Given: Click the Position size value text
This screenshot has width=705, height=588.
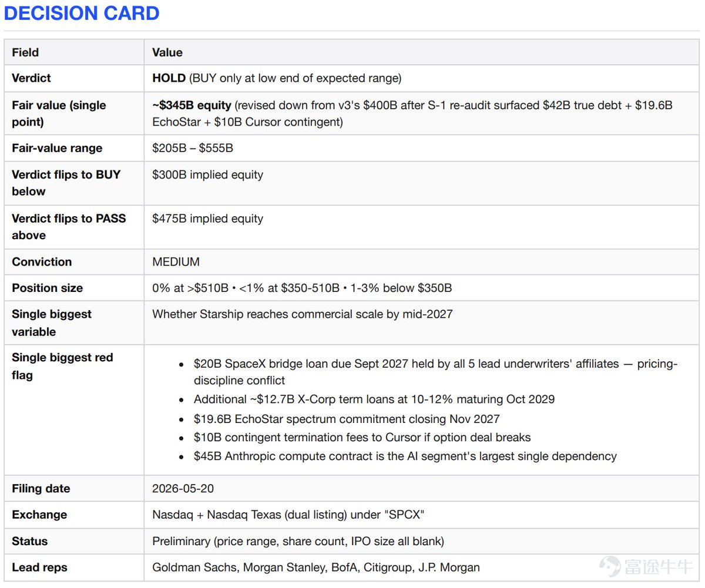Looking at the screenshot, I should [x=302, y=288].
